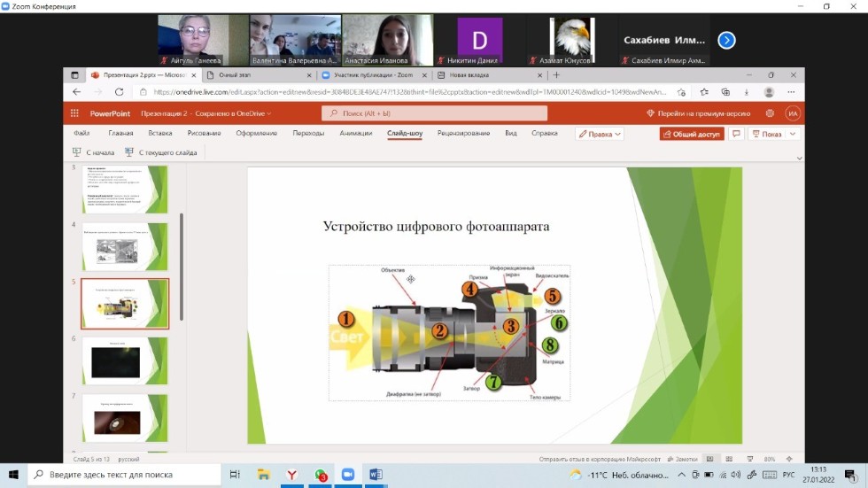Open the PowerPoint app launcher grid
Viewport: 868px width, 488px height.
(74, 113)
